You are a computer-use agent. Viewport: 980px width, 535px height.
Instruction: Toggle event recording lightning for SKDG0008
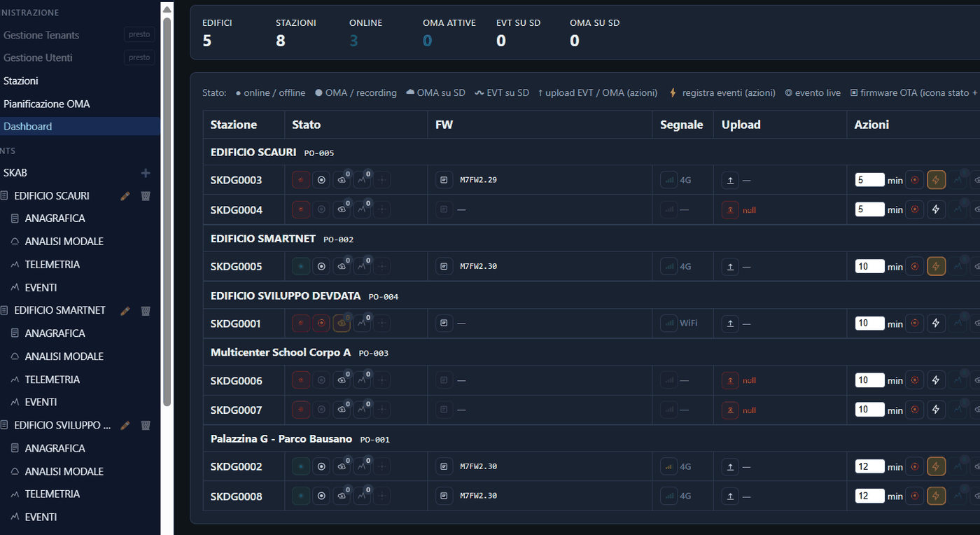[x=936, y=496]
